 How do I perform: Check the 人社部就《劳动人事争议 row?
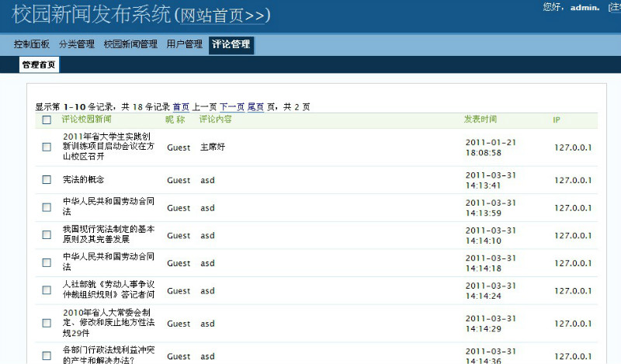pyautogui.click(x=47, y=290)
